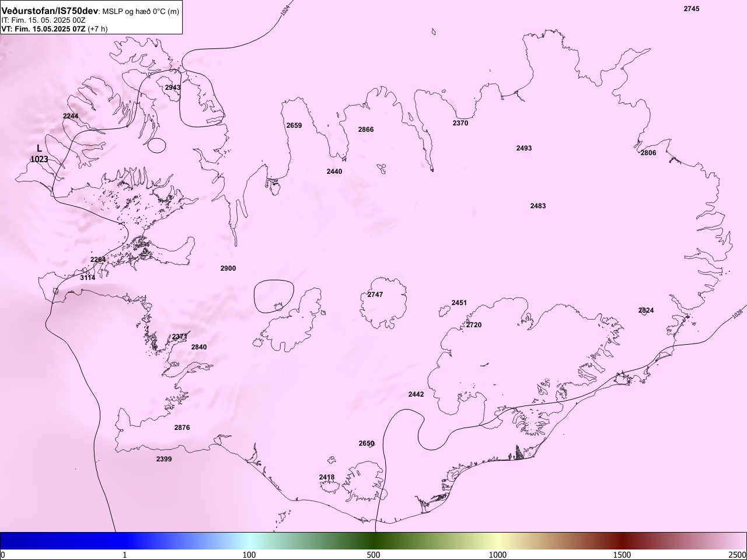Click the 100 tick on the color scale
Screen dimensions: 747x560
tap(249, 554)
